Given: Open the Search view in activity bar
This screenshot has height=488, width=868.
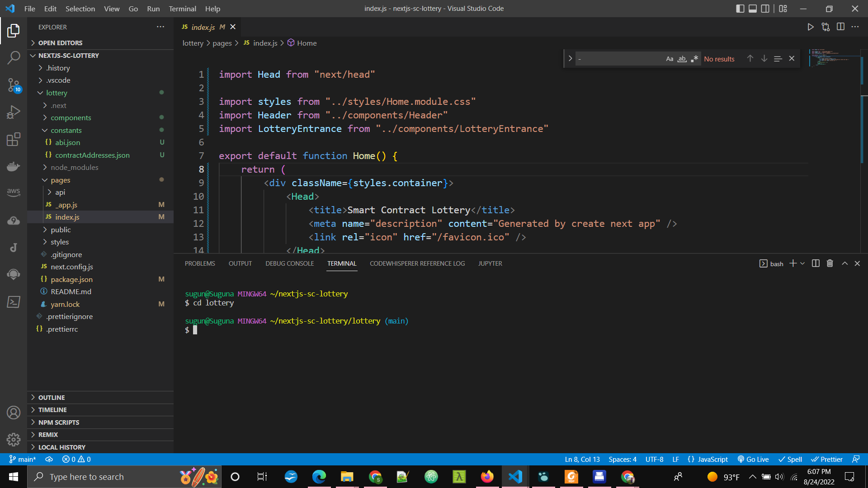Looking at the screenshot, I should (14, 57).
